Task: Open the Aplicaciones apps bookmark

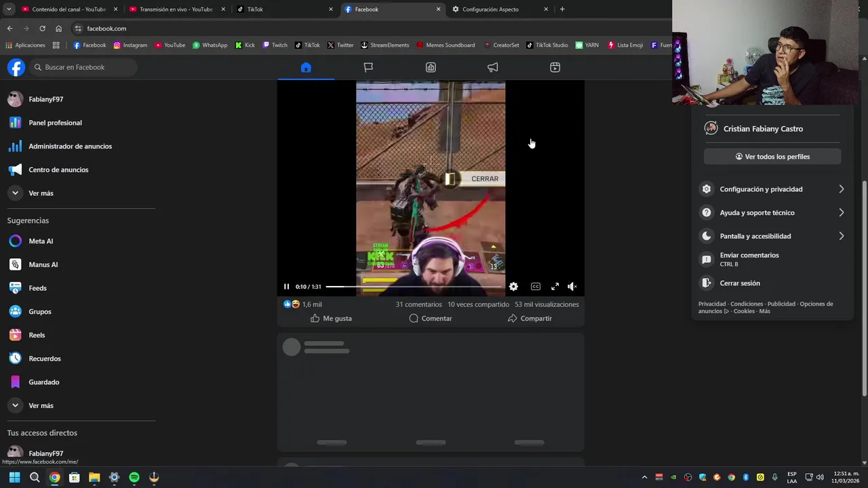Action: point(25,45)
